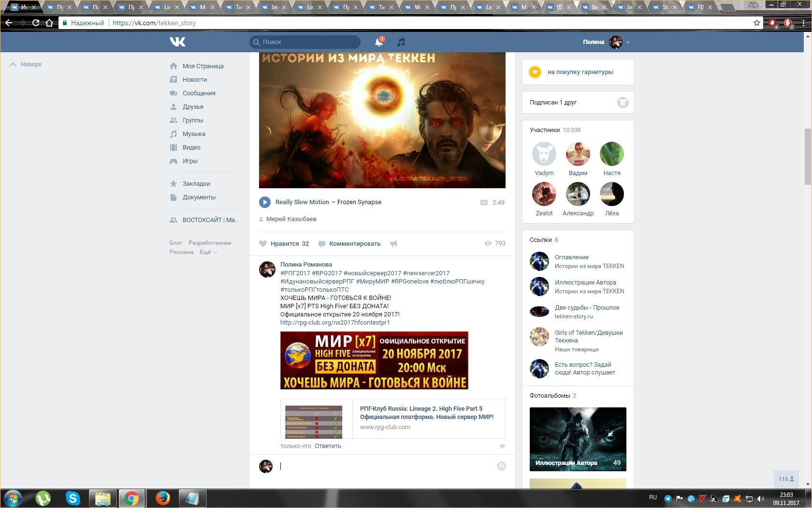Click the VK logo in header

(x=177, y=42)
